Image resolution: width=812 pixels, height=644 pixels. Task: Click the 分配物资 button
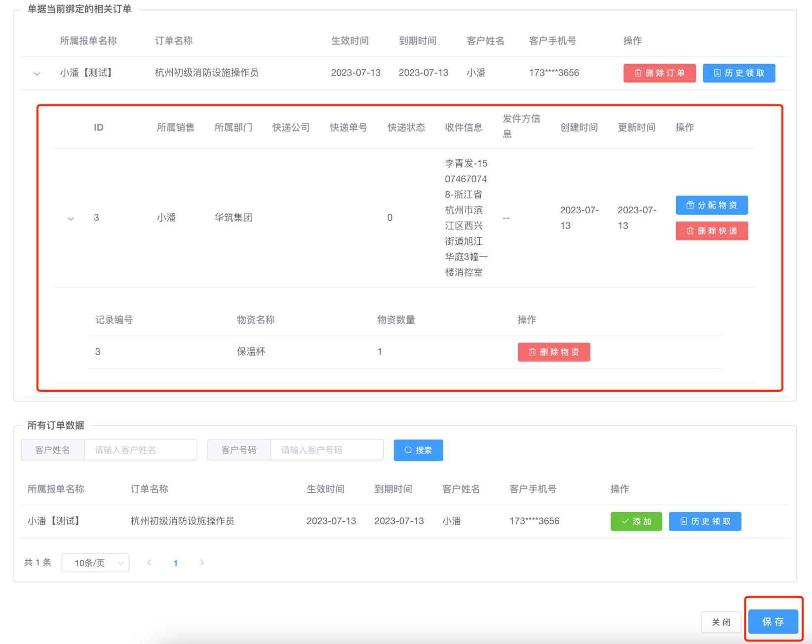711,205
